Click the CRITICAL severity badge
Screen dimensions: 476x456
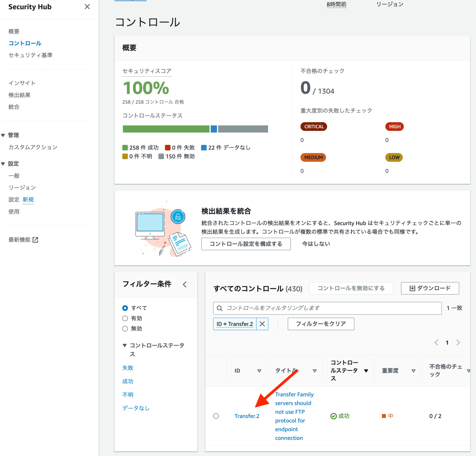coord(314,127)
